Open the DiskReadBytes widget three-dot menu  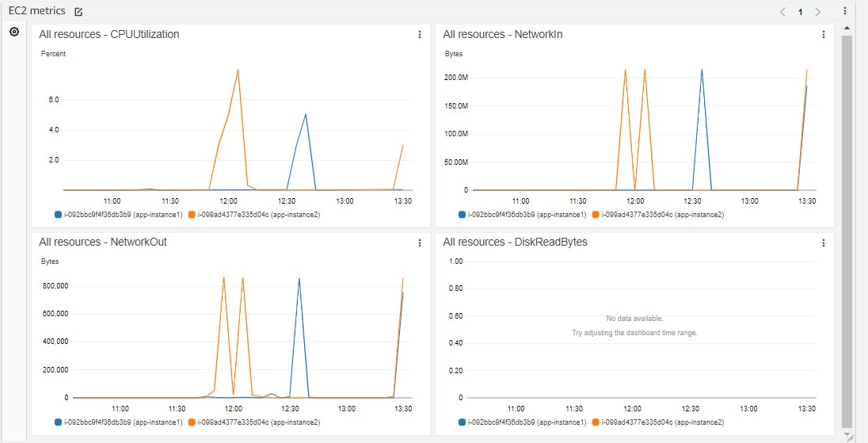(x=824, y=243)
